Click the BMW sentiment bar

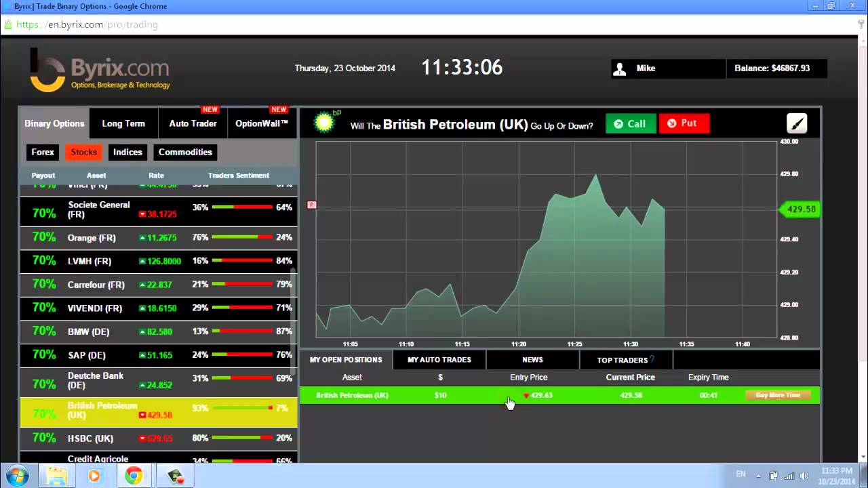(x=242, y=331)
